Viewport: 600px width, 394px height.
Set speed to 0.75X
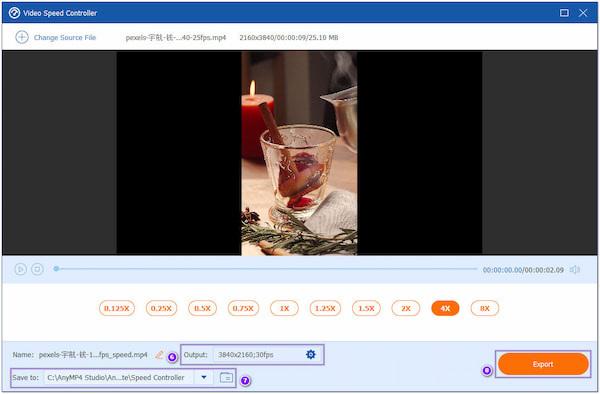[243, 308]
